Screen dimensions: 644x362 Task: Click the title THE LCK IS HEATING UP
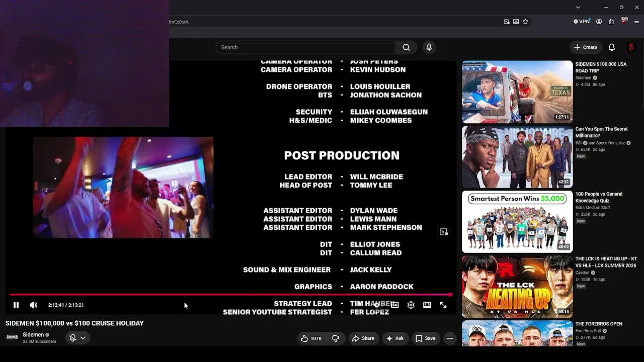(606, 262)
